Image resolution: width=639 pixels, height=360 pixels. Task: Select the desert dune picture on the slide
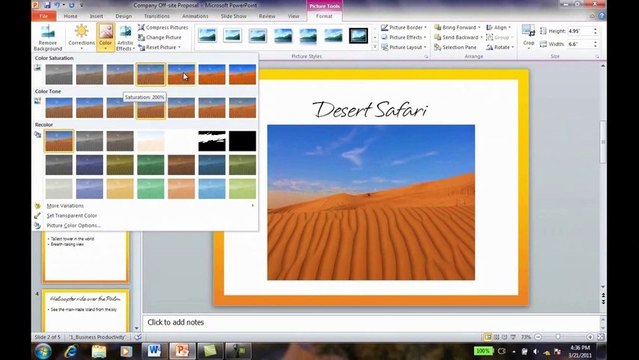(371, 202)
